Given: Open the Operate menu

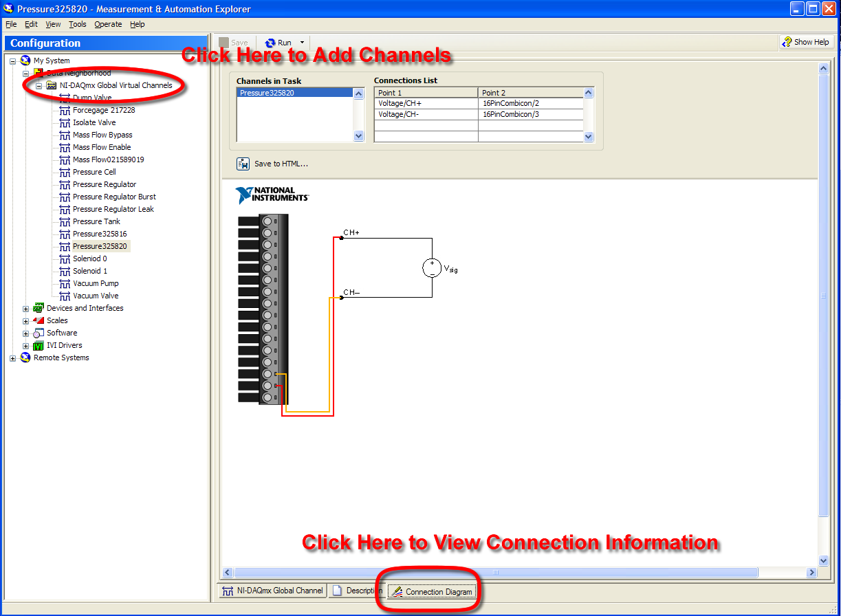Looking at the screenshot, I should (108, 24).
